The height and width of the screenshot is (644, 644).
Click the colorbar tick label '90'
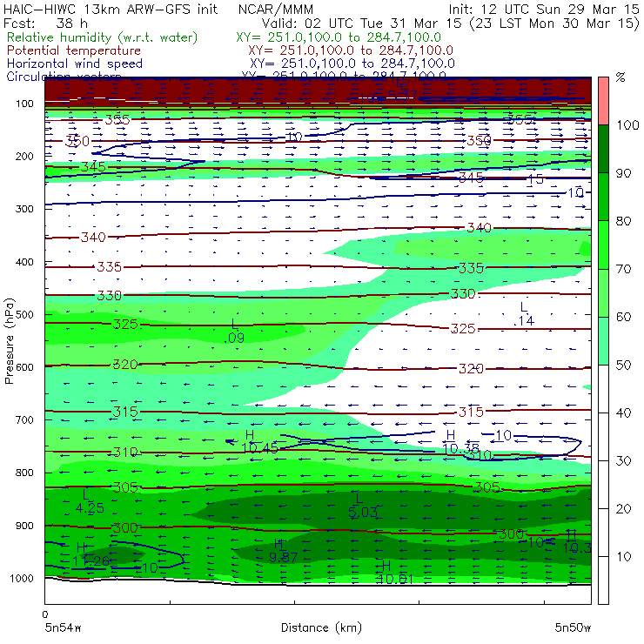[x=623, y=173]
